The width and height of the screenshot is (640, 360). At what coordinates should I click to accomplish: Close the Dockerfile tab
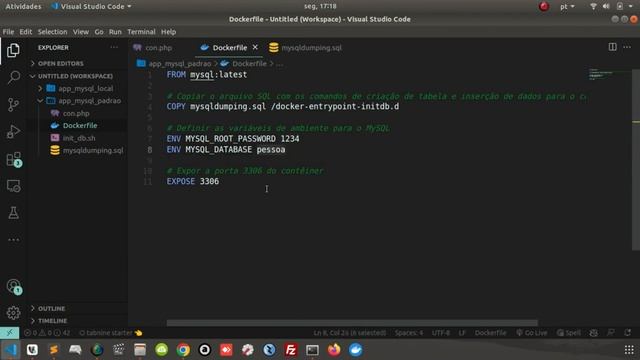[255, 47]
